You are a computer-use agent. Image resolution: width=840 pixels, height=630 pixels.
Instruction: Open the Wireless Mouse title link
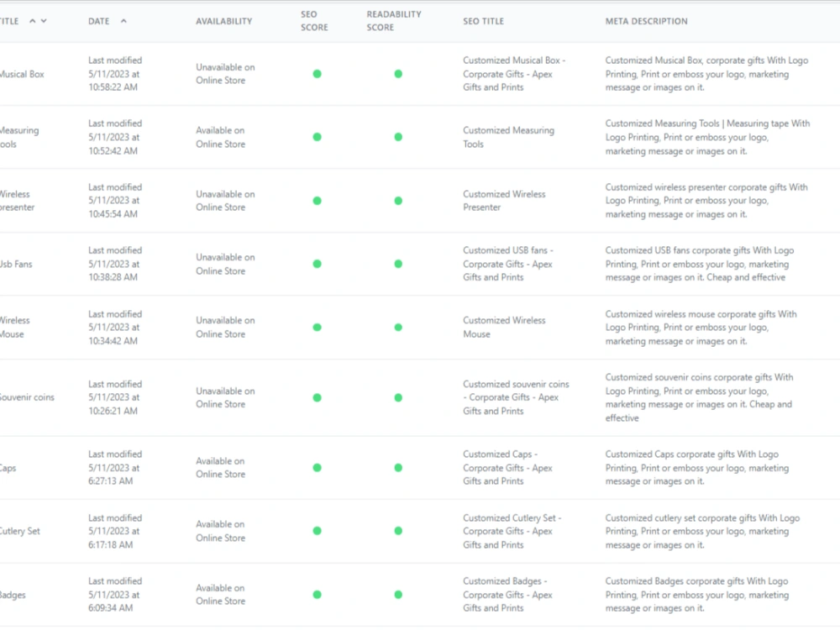15,328
